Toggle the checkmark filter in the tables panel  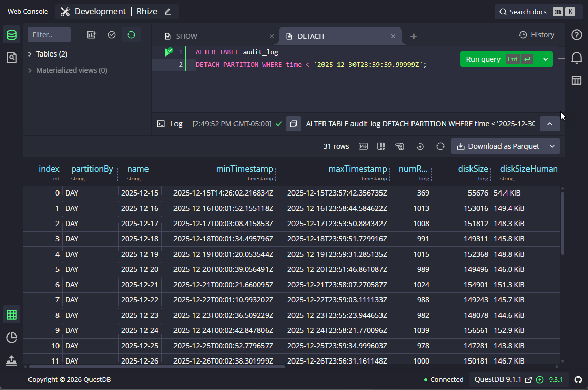click(112, 34)
